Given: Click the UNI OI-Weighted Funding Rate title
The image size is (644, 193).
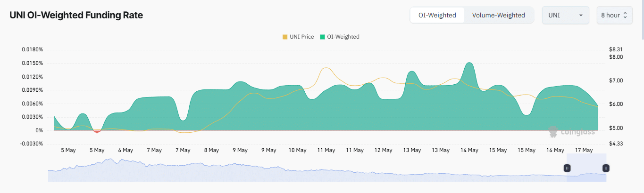Looking at the screenshot, I should pyautogui.click(x=76, y=15).
